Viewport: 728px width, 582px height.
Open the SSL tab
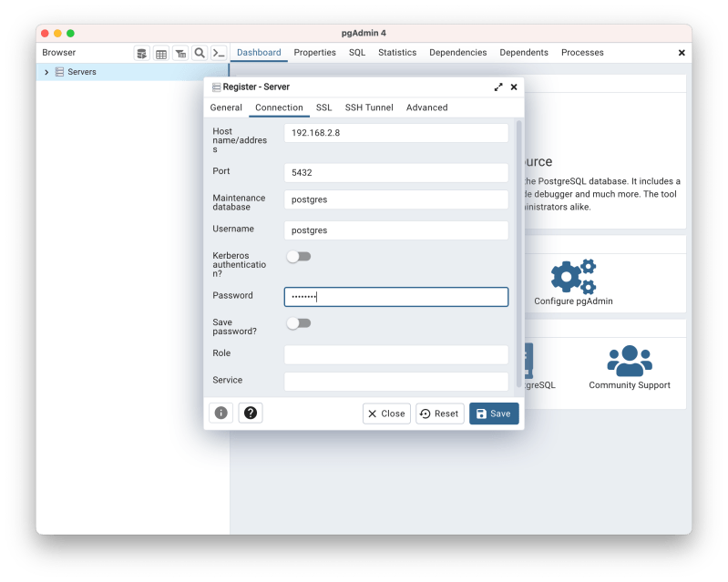pyautogui.click(x=324, y=107)
